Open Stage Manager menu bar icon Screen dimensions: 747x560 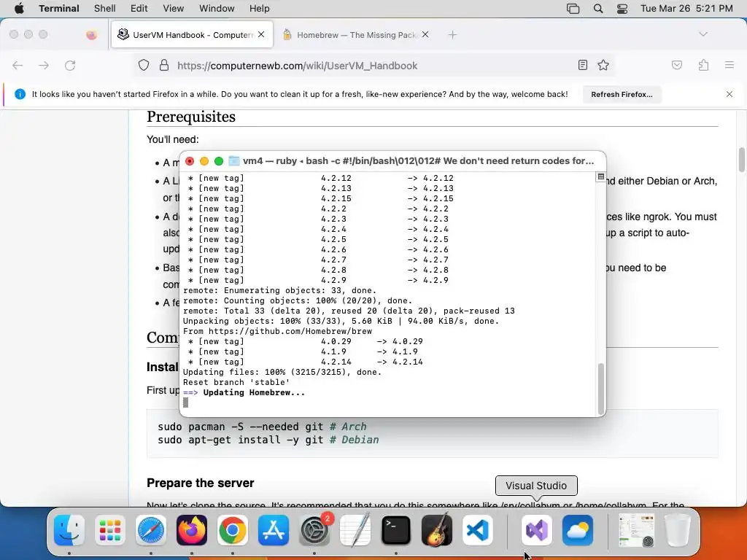coord(573,9)
